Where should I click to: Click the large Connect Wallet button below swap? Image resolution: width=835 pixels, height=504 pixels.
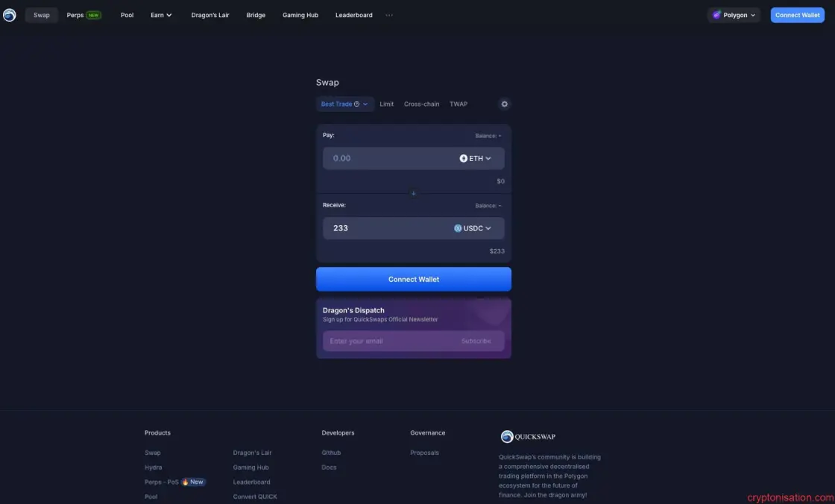tap(413, 279)
